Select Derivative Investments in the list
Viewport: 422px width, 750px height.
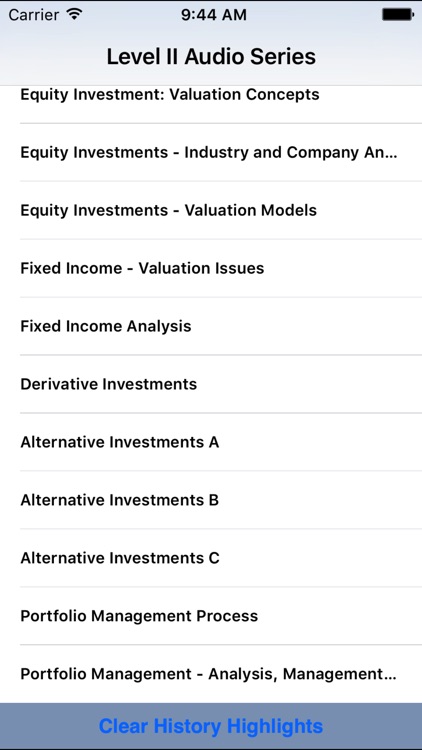coord(211,384)
